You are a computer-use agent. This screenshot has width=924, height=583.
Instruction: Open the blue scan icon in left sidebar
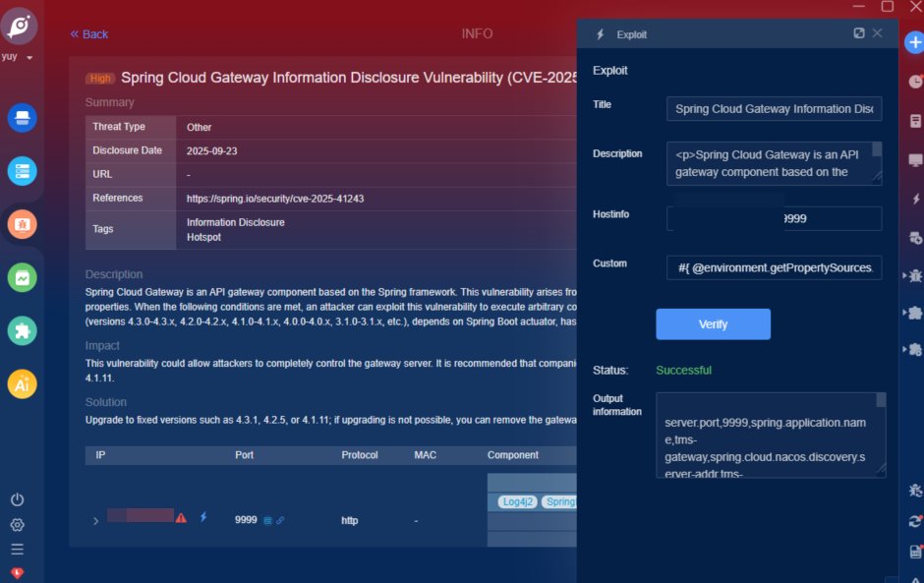tap(23, 118)
